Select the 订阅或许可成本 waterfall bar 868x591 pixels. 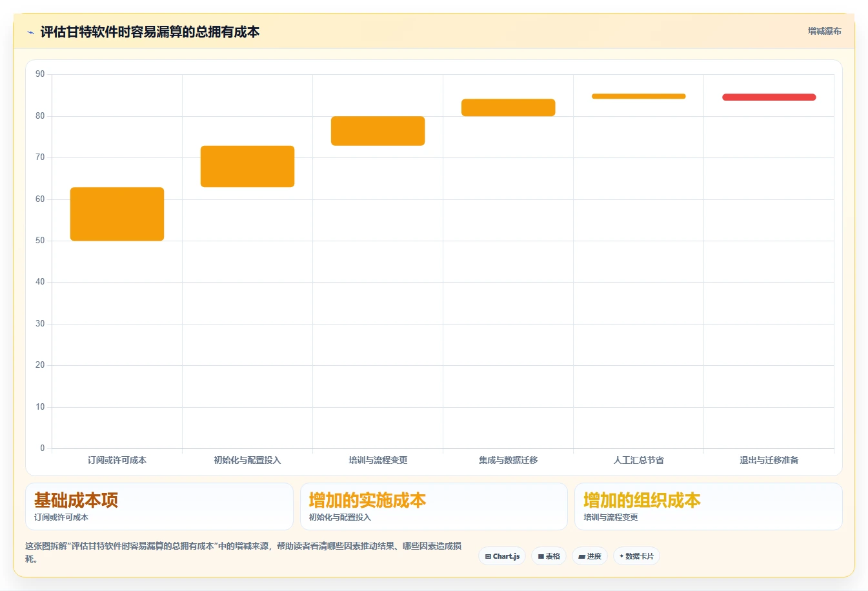pyautogui.click(x=117, y=214)
